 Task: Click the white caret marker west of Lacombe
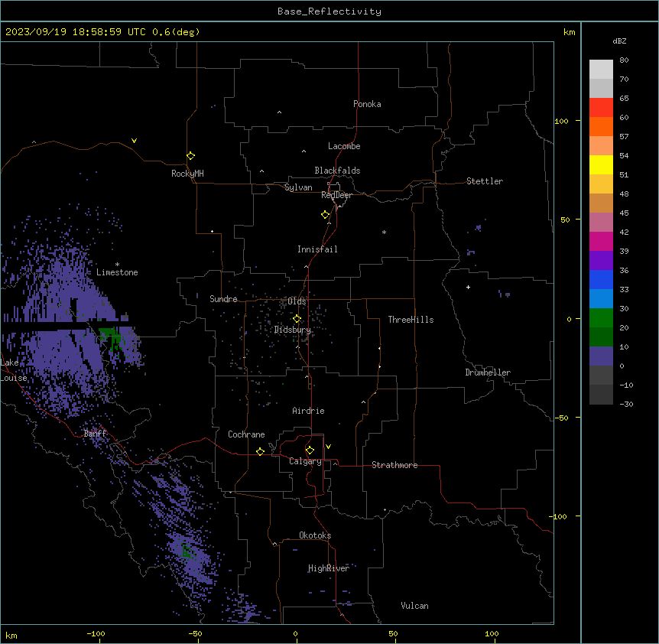point(304,151)
